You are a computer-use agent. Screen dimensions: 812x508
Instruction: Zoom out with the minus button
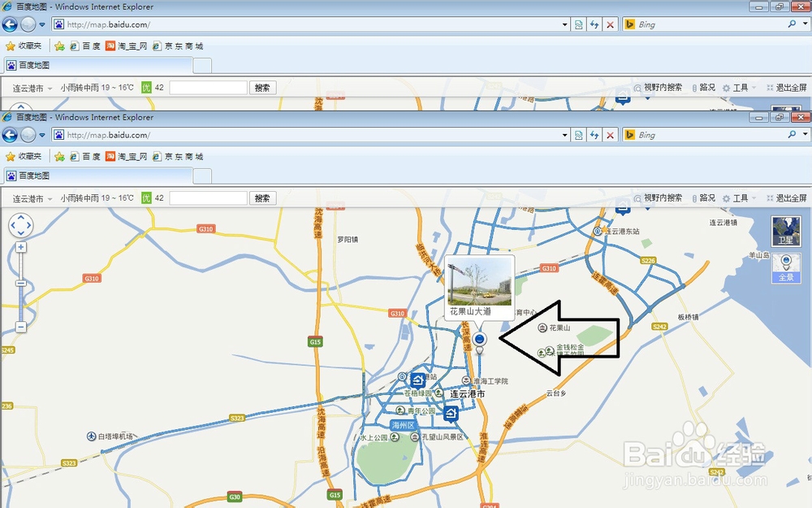coord(21,327)
